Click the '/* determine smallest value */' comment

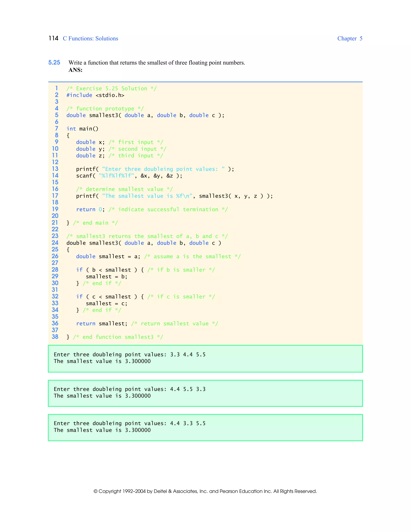[124, 189]
